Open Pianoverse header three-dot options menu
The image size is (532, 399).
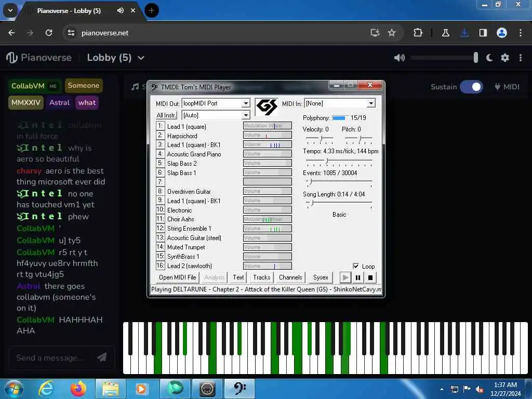click(521, 58)
